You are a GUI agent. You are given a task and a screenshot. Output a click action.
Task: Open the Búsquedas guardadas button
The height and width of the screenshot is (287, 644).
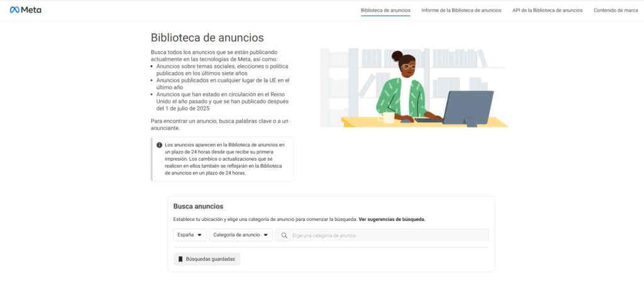point(206,259)
